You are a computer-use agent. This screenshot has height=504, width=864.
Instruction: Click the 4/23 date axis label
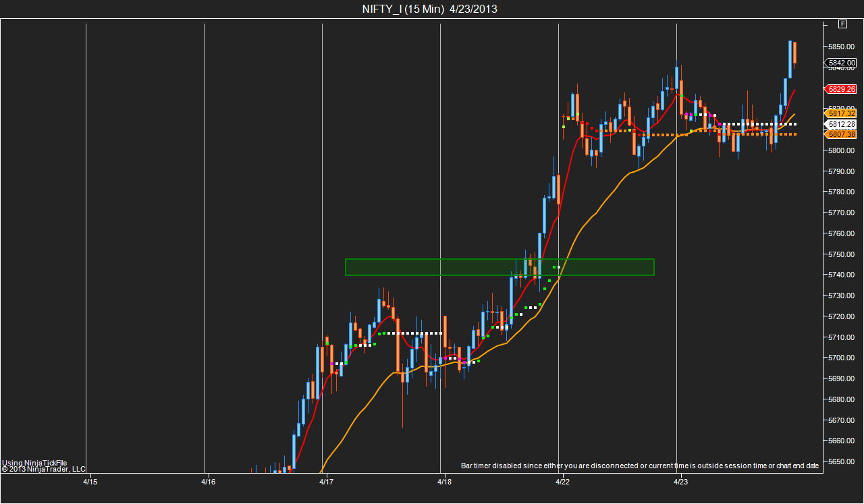681,482
